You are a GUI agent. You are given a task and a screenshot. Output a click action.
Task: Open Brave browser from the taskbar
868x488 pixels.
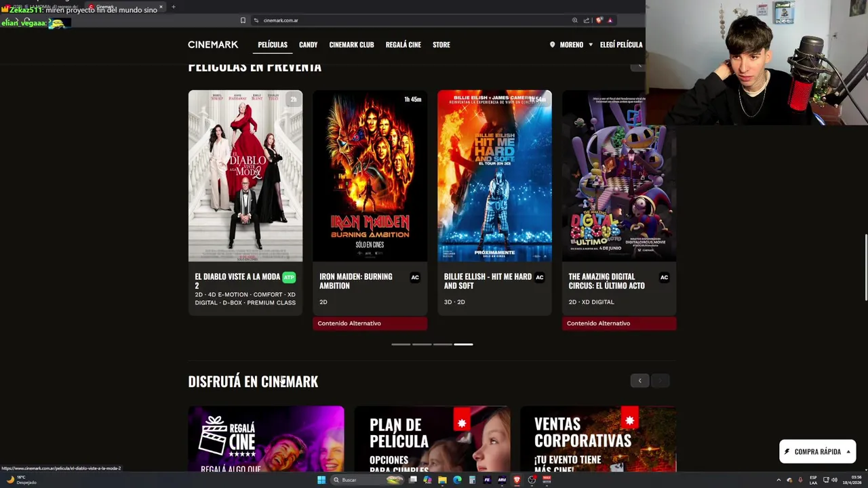click(x=517, y=480)
